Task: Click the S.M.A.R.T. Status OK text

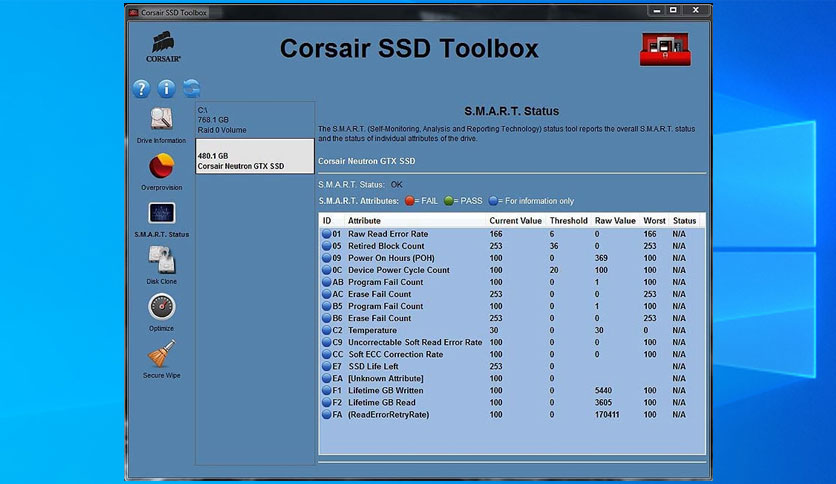Action: (397, 184)
